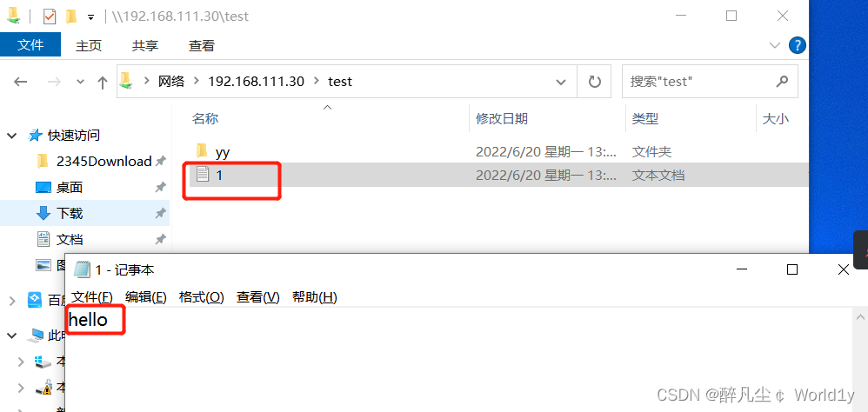
Task: Switch to the 查看 ribbon tab
Action: coord(202,46)
